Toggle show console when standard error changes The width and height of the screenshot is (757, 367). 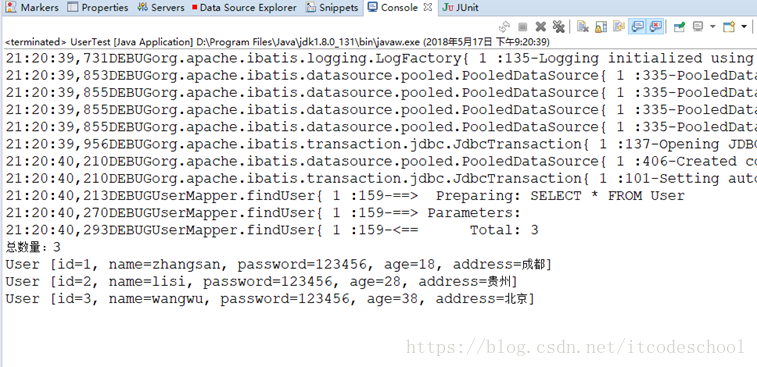point(655,26)
